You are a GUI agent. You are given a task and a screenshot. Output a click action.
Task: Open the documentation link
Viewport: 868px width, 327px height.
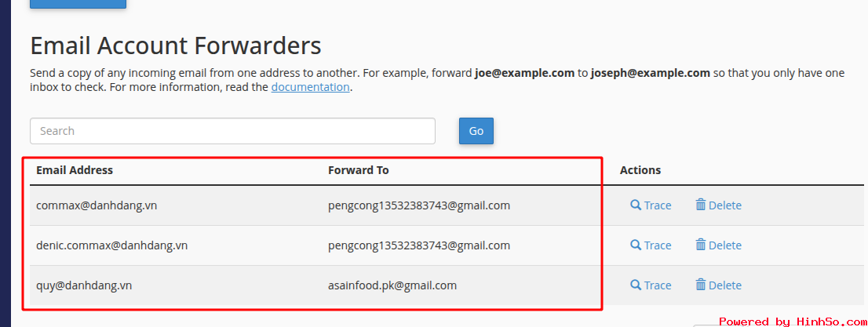(x=310, y=87)
